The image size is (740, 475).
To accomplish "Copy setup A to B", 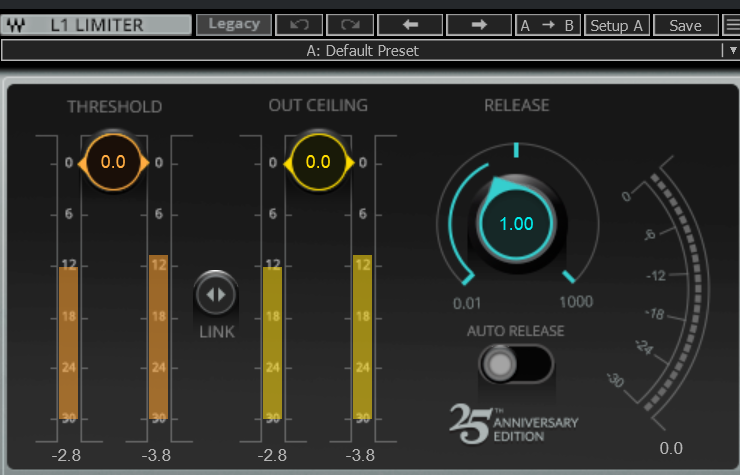I will (547, 25).
